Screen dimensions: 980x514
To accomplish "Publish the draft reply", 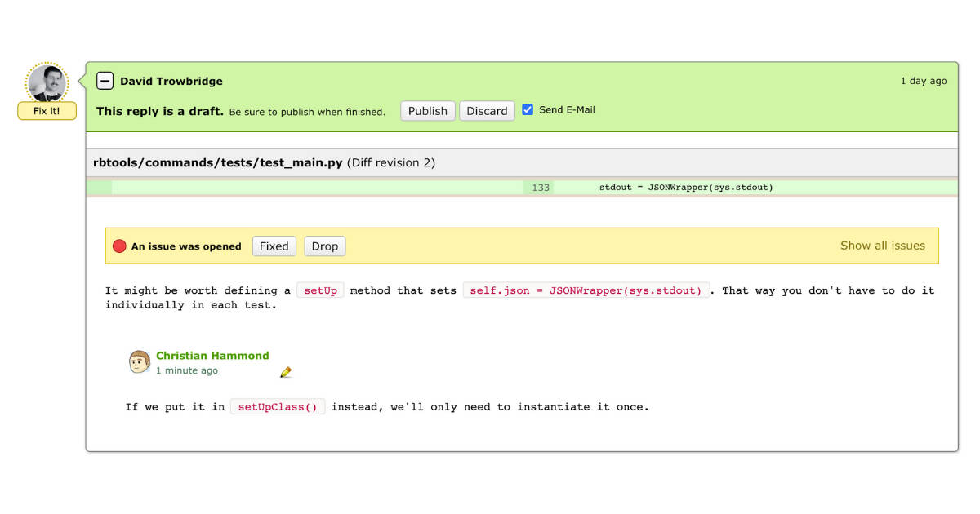I will tap(427, 110).
